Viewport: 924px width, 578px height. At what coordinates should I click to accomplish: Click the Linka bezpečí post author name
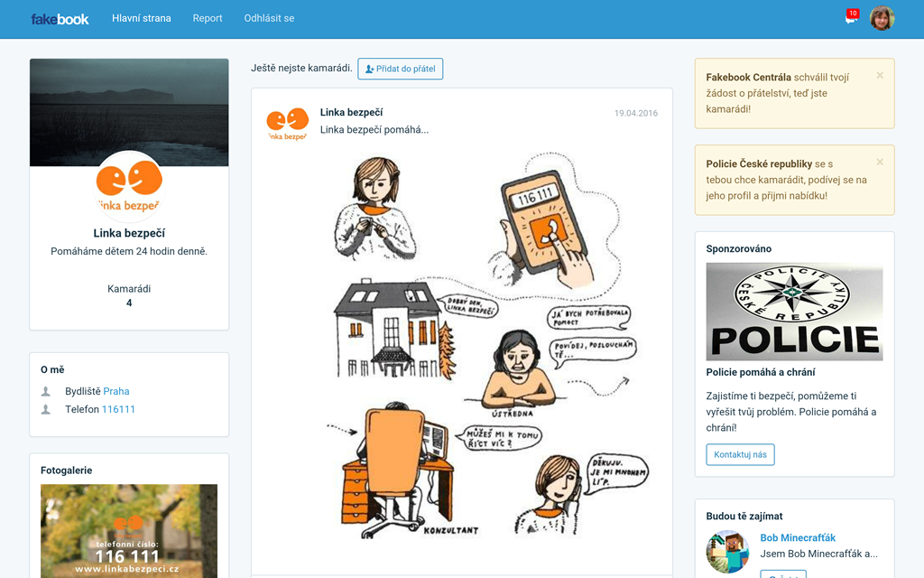351,112
